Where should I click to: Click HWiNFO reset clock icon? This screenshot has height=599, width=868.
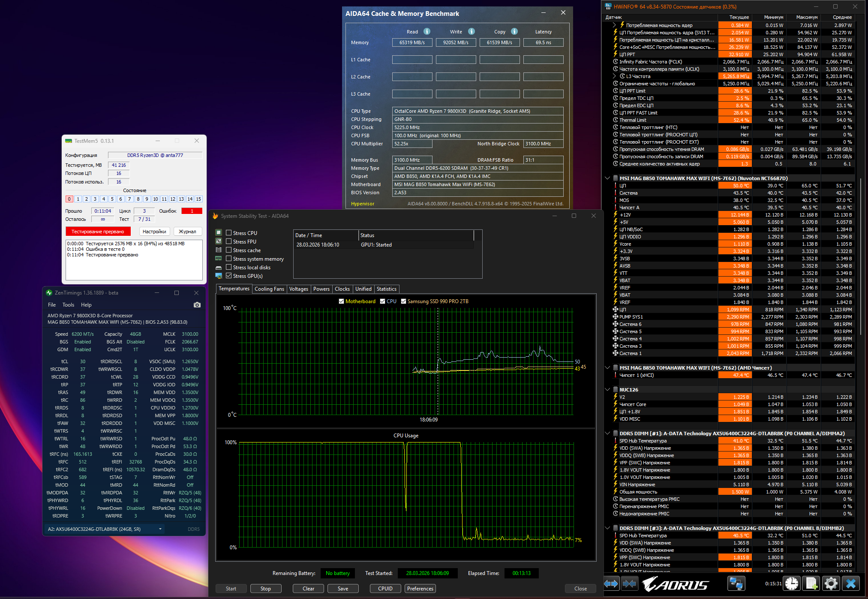click(x=792, y=584)
